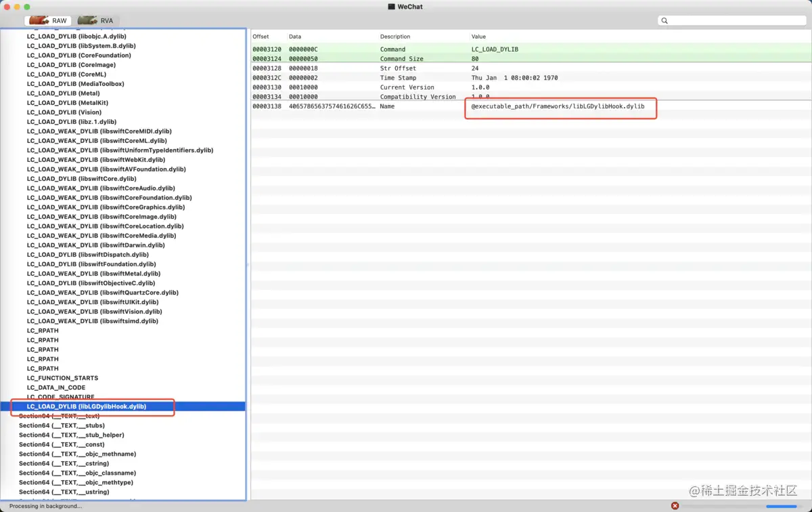Open Section64 (__TEXT,__stub_helper) entry
The height and width of the screenshot is (512, 812).
tap(72, 435)
